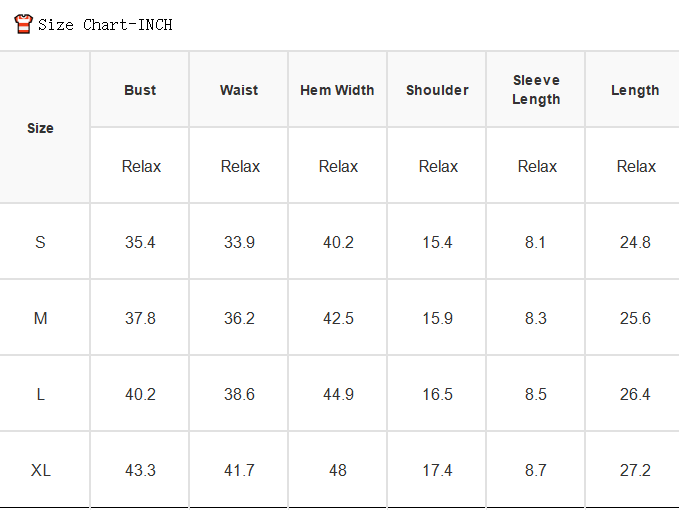
Task: Select the M size row label
Action: point(40,318)
